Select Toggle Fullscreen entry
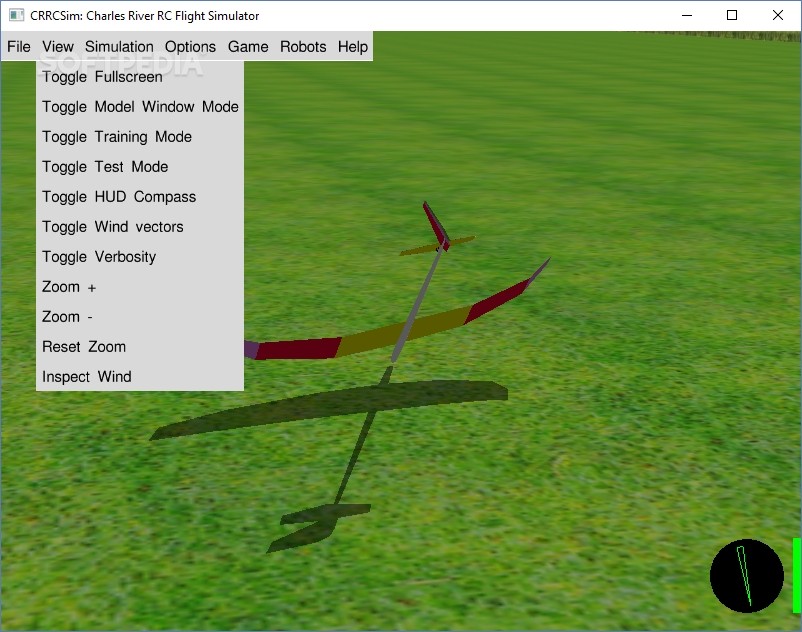Image resolution: width=802 pixels, height=632 pixels. (140, 77)
